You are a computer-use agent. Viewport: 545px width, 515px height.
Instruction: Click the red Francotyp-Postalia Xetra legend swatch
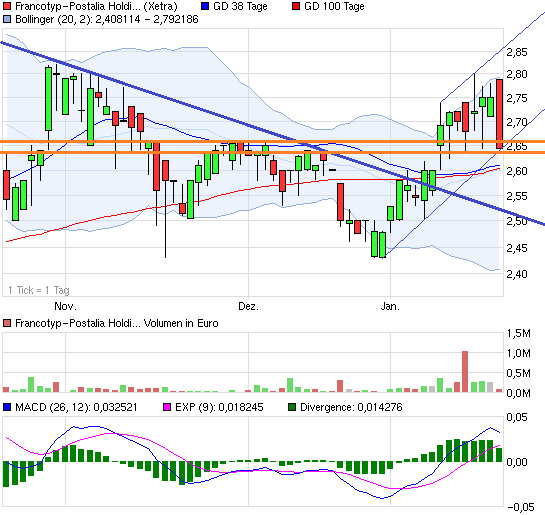pyautogui.click(x=7, y=6)
